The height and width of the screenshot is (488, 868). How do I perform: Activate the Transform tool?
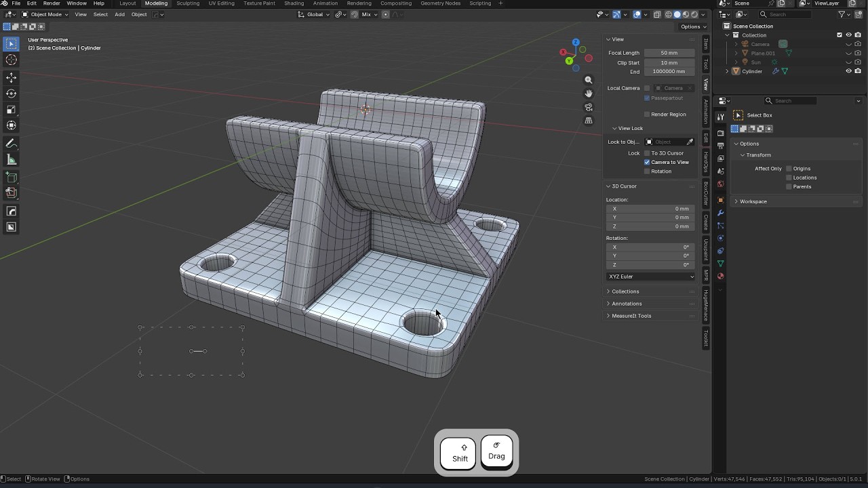pos(11,125)
